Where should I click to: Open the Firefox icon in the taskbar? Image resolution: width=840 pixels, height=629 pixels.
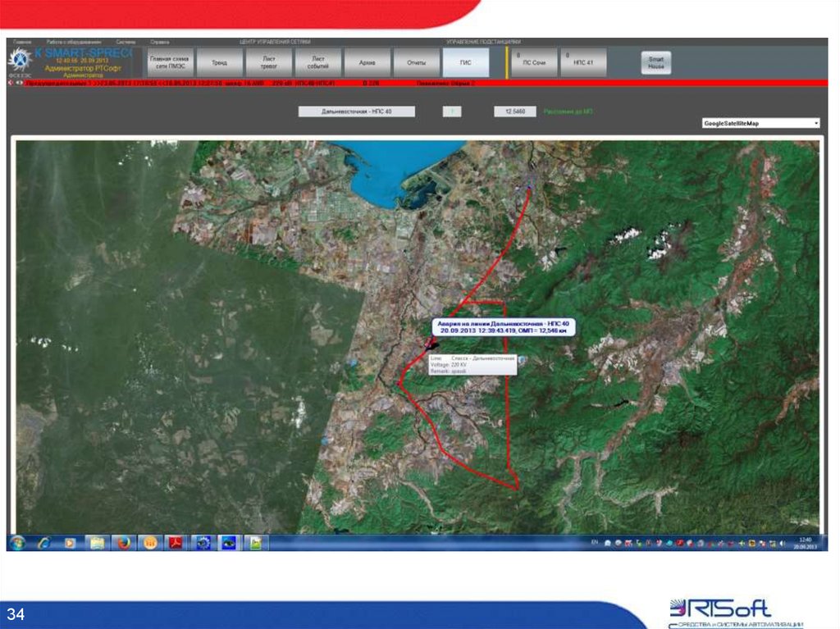coord(123,542)
